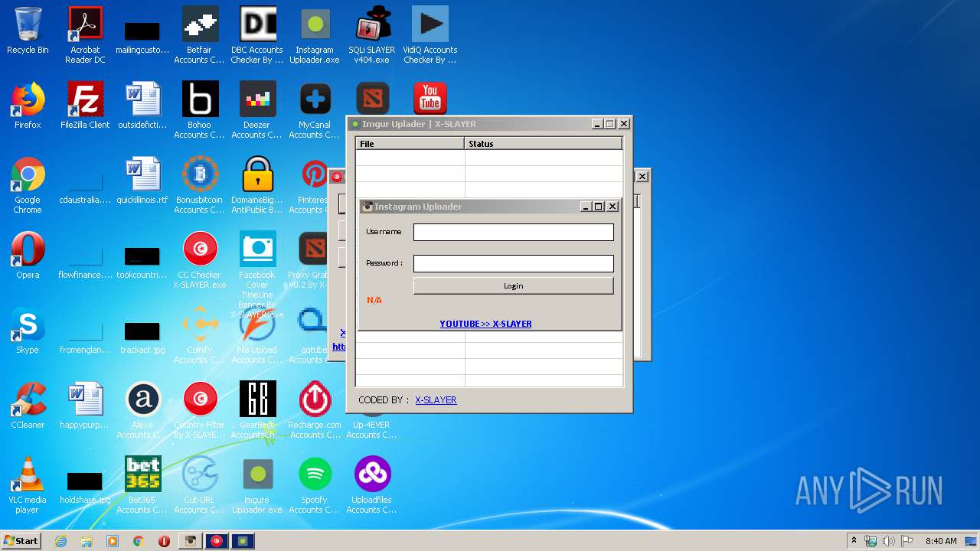980x551 pixels.
Task: Launch Internet Explorer from the taskbar
Action: 60,541
